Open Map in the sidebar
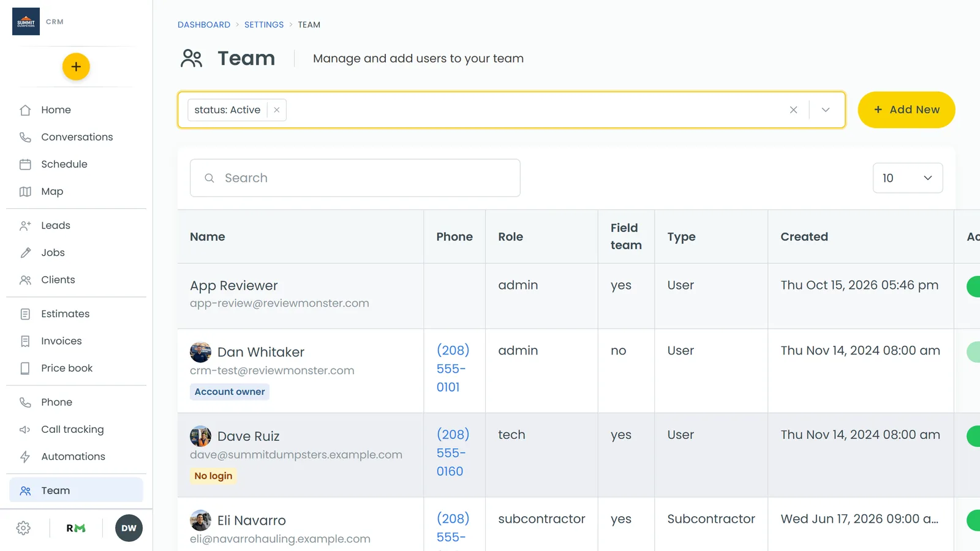Image resolution: width=980 pixels, height=551 pixels. pyautogui.click(x=76, y=192)
